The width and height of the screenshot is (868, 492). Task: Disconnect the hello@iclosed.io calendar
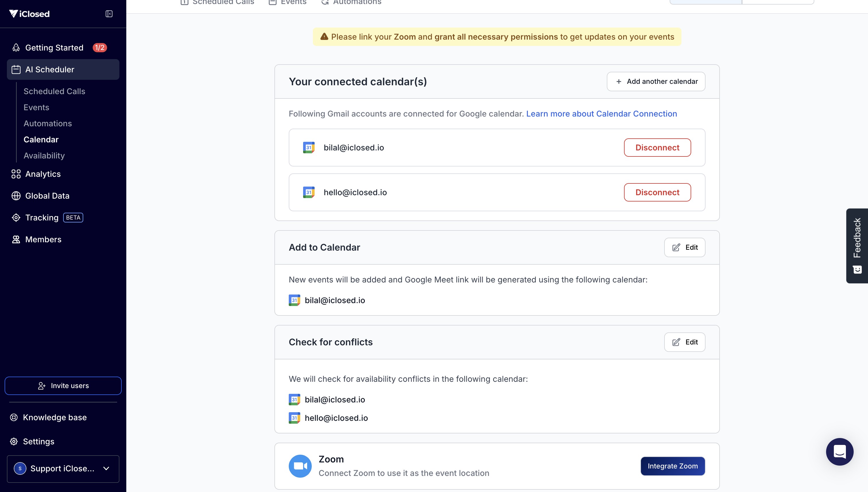(x=657, y=192)
